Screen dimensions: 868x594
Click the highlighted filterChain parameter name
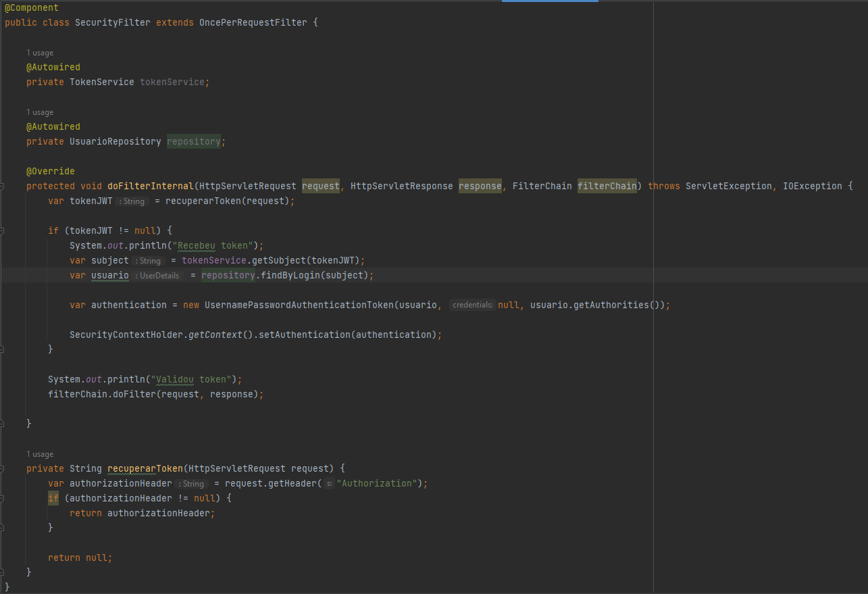607,186
